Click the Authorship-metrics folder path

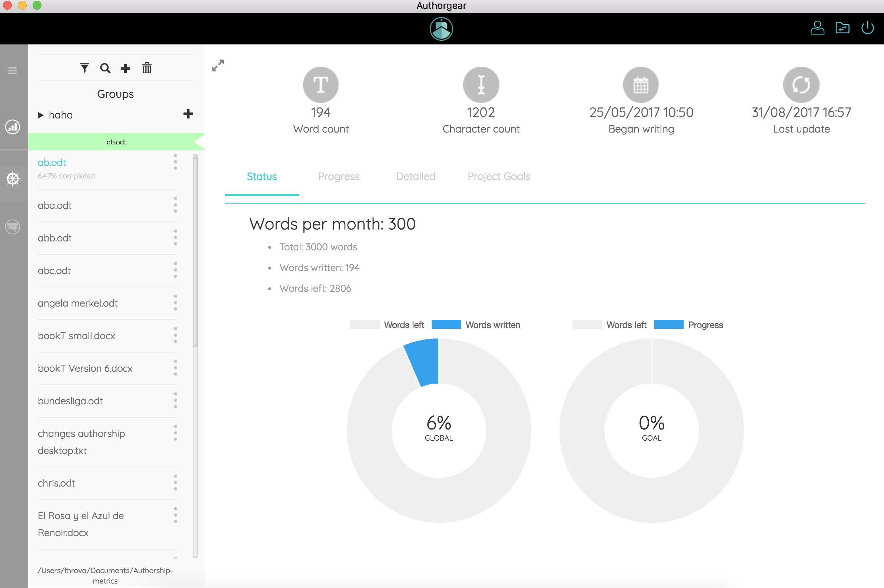(x=105, y=575)
